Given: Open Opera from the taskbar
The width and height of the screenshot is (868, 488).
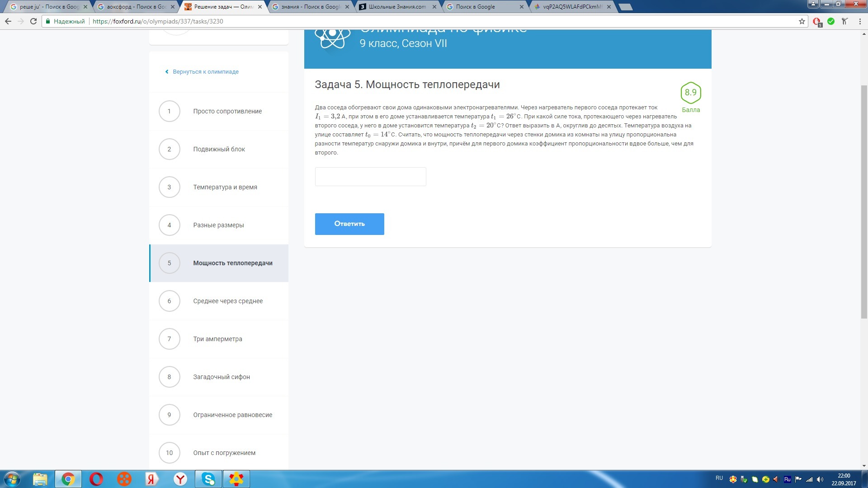Looking at the screenshot, I should (96, 479).
